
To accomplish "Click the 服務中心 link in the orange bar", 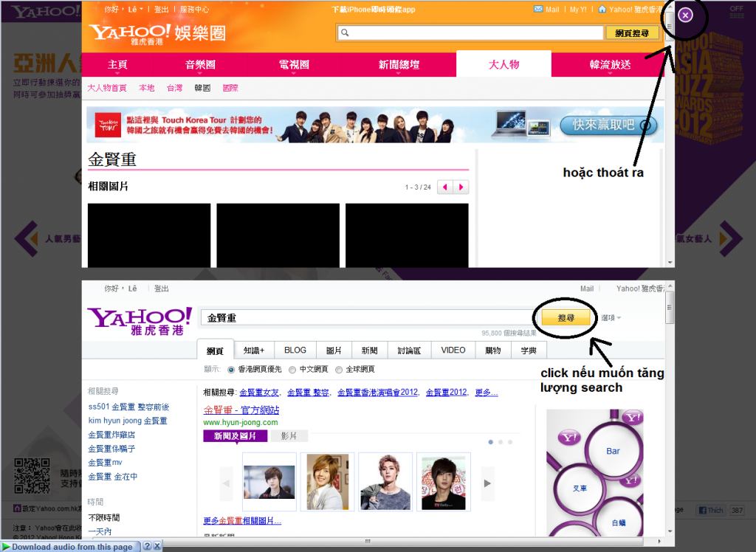I will coord(194,9).
